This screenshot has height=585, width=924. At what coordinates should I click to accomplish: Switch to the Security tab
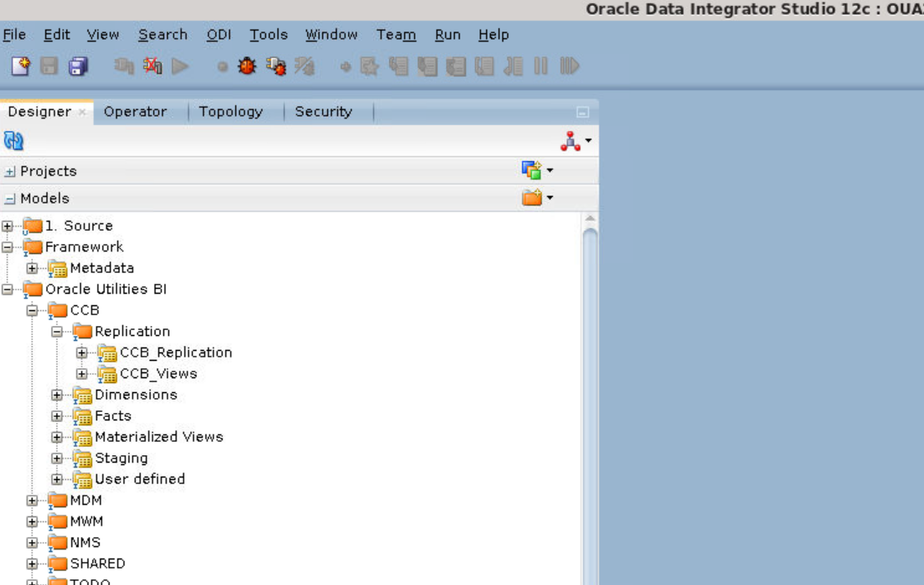(x=324, y=112)
